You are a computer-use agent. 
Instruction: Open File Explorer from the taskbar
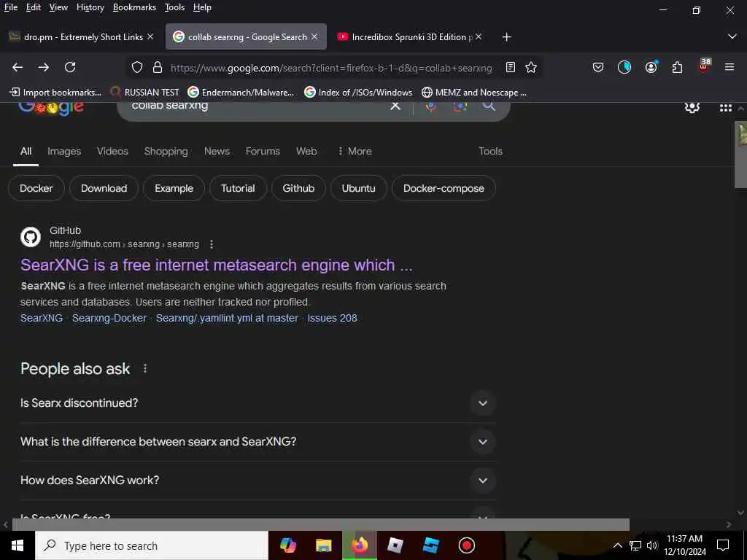tap(323, 545)
